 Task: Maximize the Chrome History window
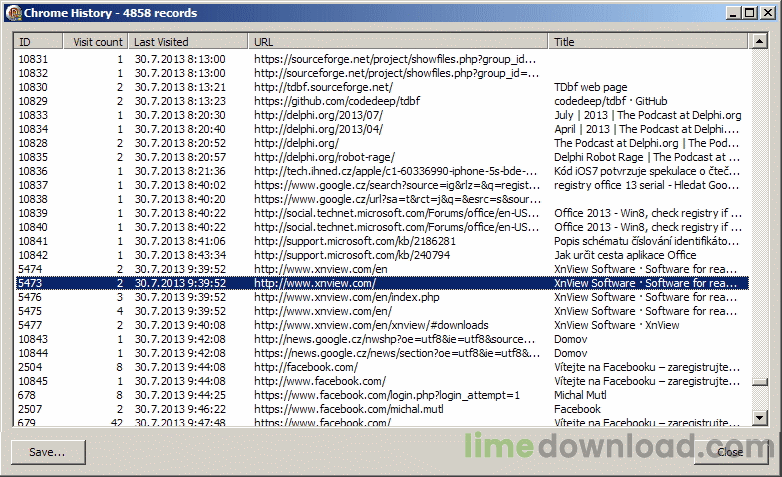pos(750,13)
